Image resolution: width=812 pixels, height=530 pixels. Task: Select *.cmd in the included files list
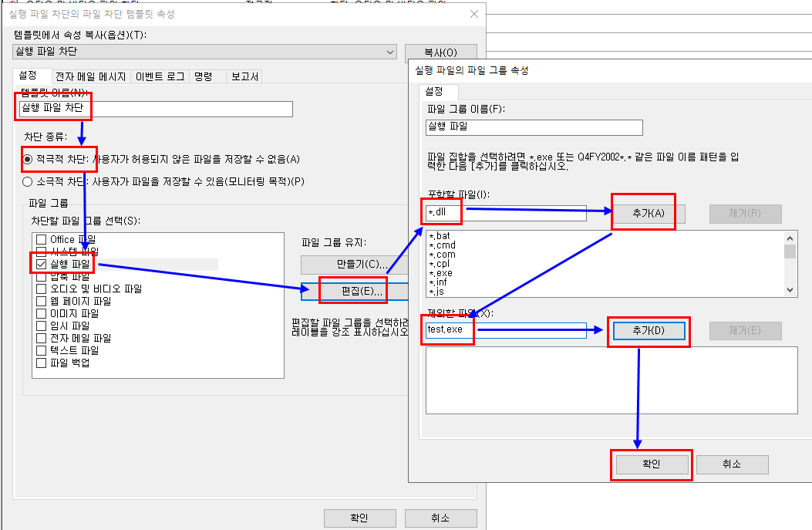click(x=442, y=245)
